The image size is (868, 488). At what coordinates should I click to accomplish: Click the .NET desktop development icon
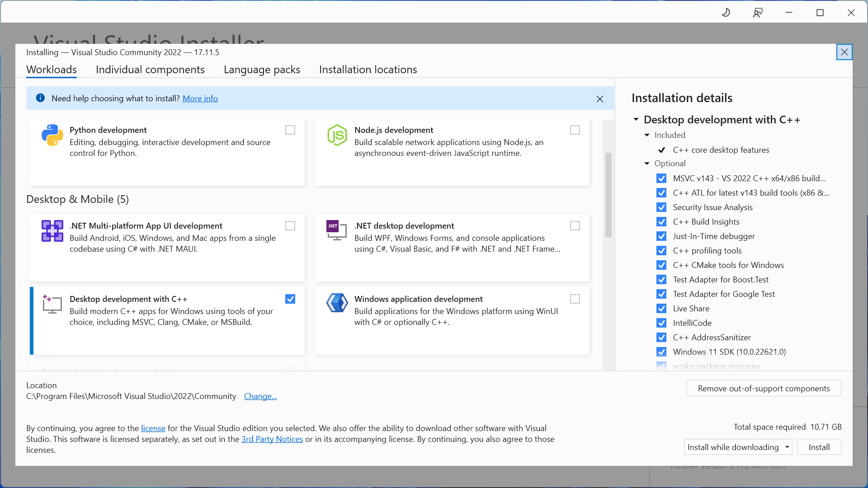(336, 230)
